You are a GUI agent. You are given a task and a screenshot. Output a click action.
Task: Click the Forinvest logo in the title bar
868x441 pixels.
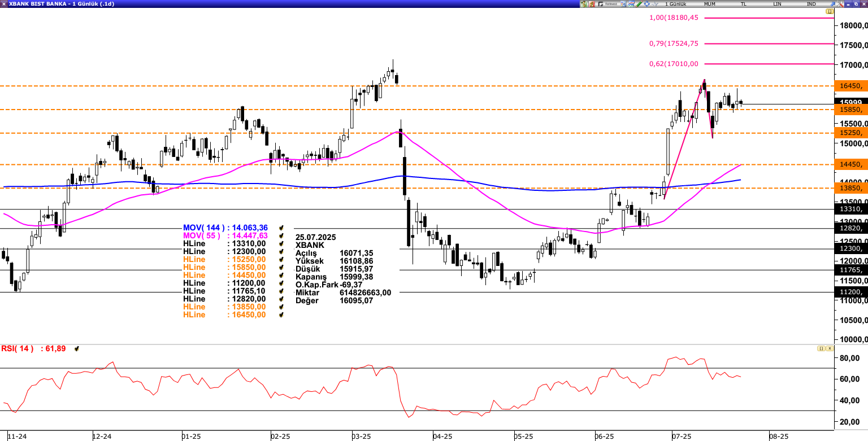(607, 4)
